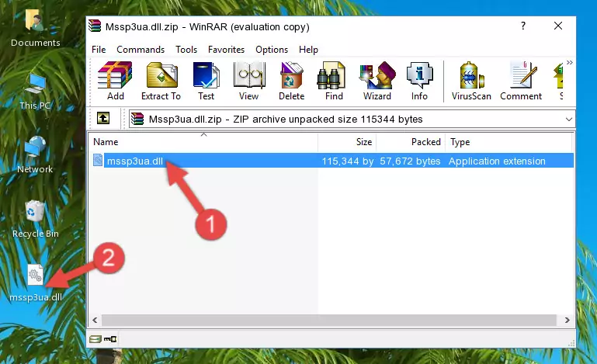Open the Help menu
This screenshot has width=597, height=364.
point(308,50)
